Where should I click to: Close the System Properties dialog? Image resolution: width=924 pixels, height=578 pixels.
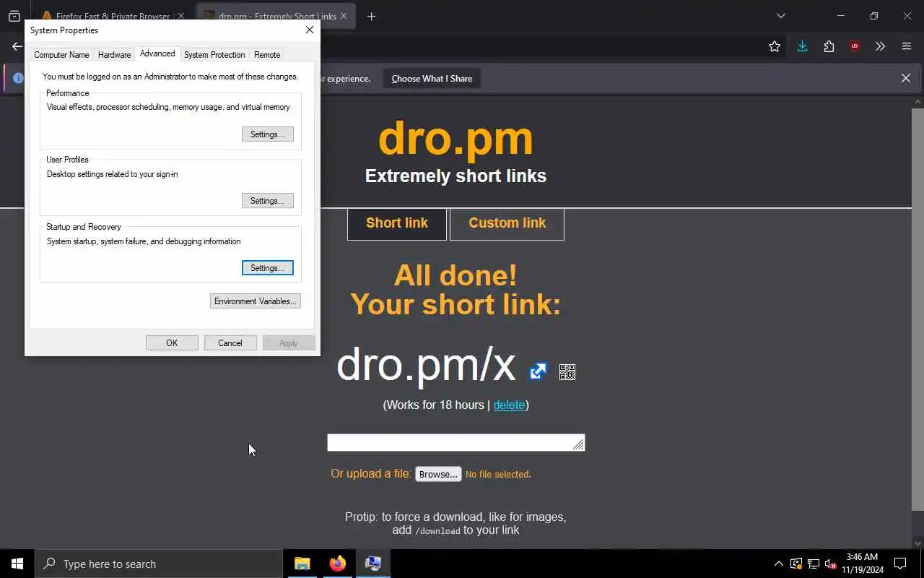[x=310, y=30]
